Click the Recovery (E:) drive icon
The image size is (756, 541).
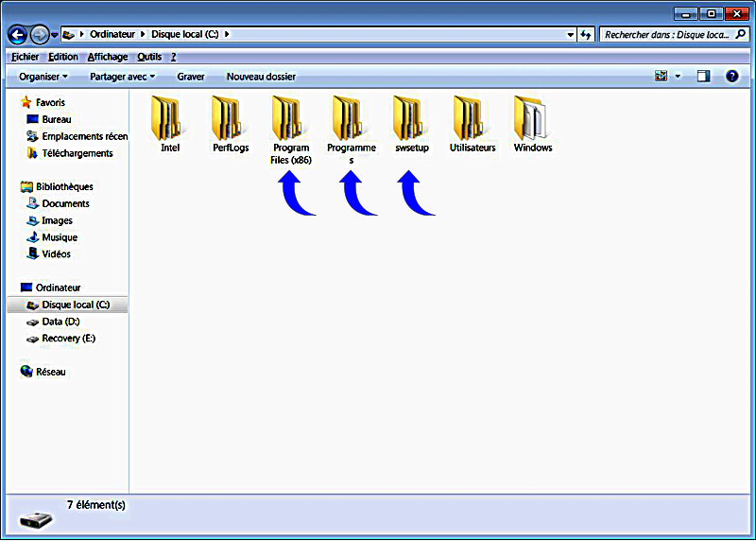[32, 339]
